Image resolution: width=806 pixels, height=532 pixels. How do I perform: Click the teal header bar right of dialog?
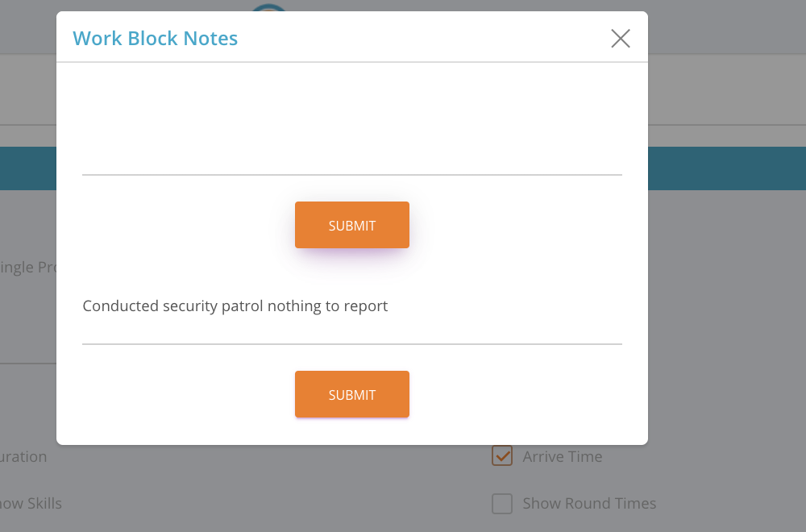tap(725, 168)
